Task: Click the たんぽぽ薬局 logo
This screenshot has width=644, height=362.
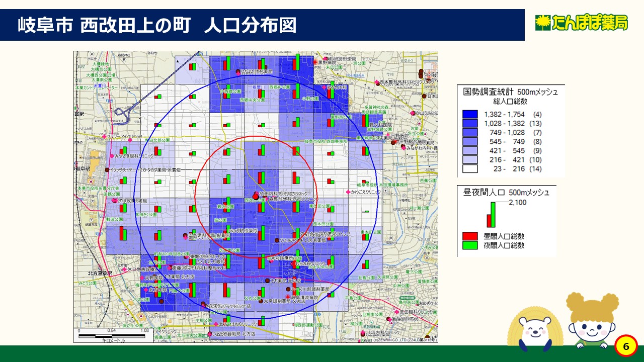Action: (x=581, y=23)
